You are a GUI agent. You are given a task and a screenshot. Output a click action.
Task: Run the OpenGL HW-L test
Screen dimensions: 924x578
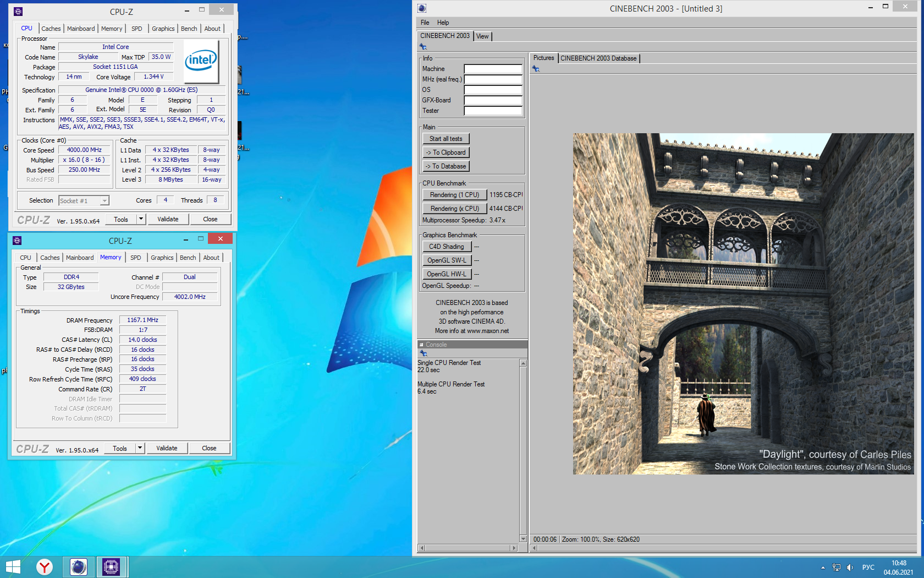pos(447,274)
